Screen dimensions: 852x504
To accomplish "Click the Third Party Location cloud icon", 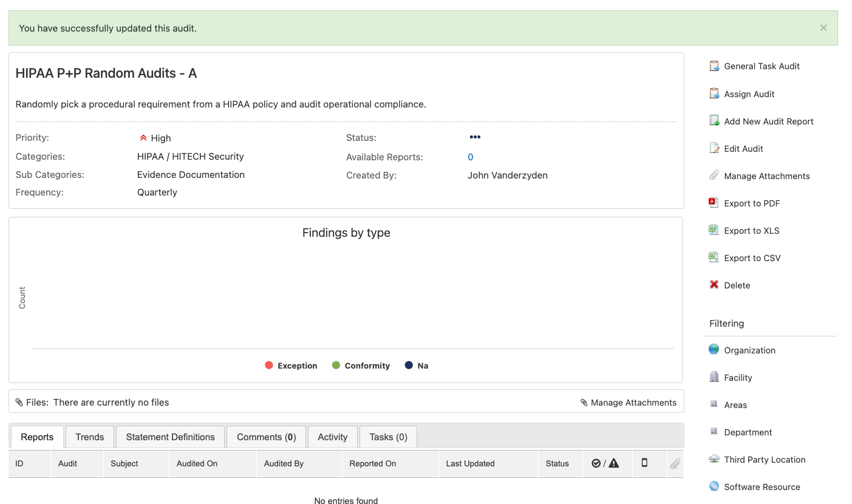I will [x=714, y=459].
